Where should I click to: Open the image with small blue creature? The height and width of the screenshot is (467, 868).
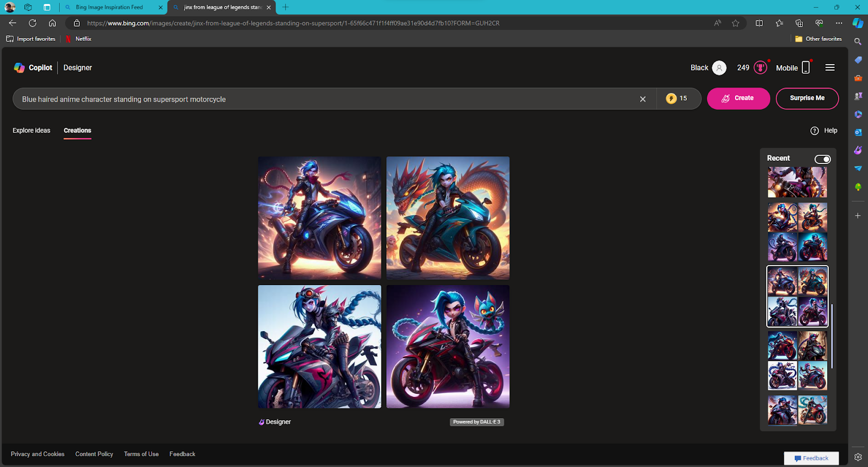[448, 346]
